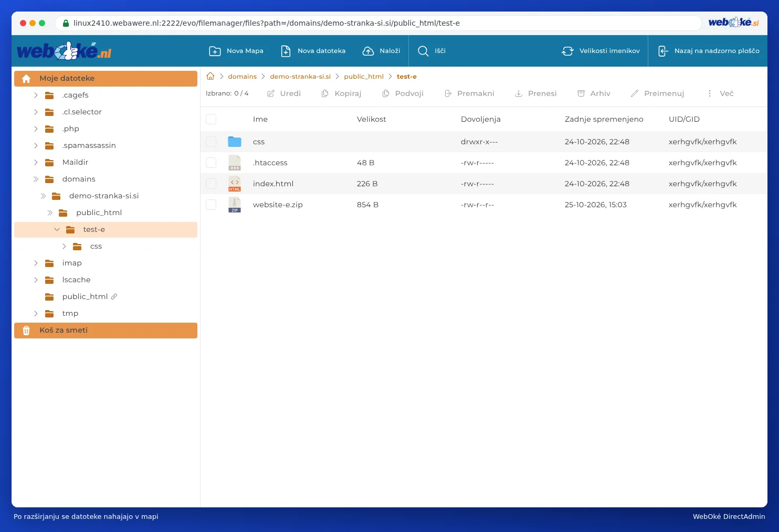Open public_html in the breadcrumb path

364,77
